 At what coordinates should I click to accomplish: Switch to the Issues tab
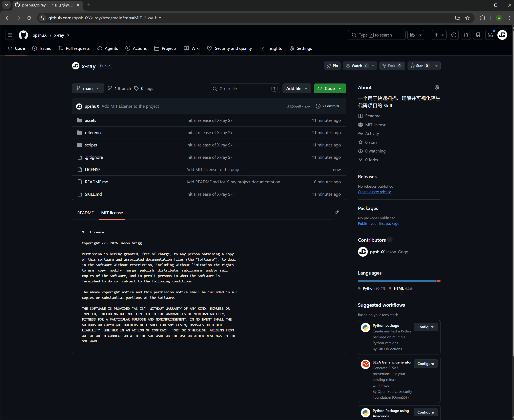[x=41, y=48]
